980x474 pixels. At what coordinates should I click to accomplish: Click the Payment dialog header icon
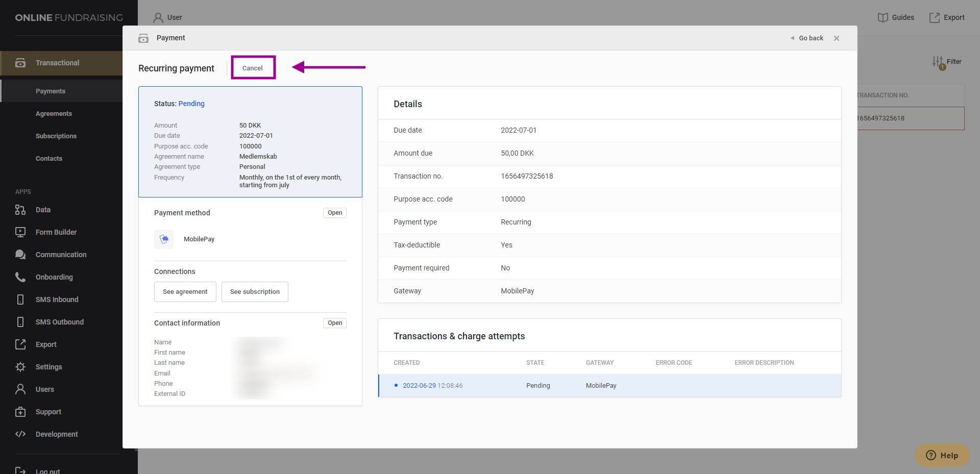point(143,38)
